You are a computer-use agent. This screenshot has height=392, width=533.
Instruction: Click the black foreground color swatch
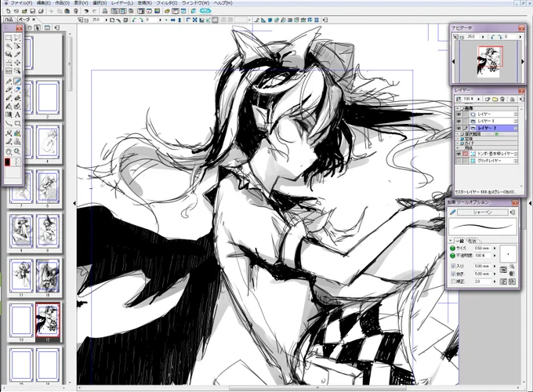(x=8, y=162)
